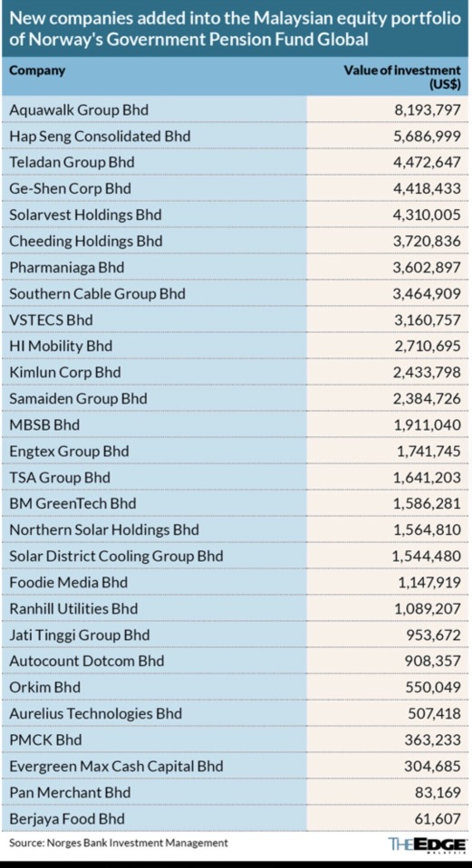Click the Norges Bank source text
This screenshot has width=472, height=868.
click(x=119, y=843)
